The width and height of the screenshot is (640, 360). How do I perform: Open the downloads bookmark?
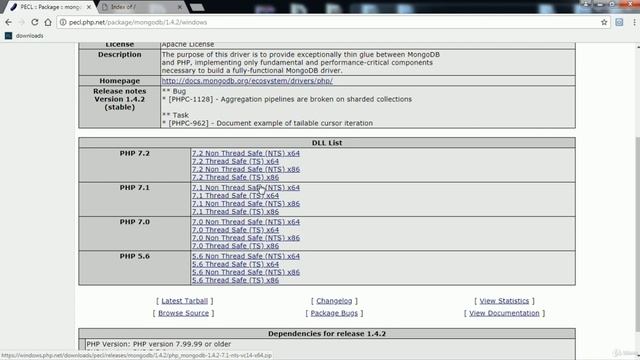click(x=24, y=36)
